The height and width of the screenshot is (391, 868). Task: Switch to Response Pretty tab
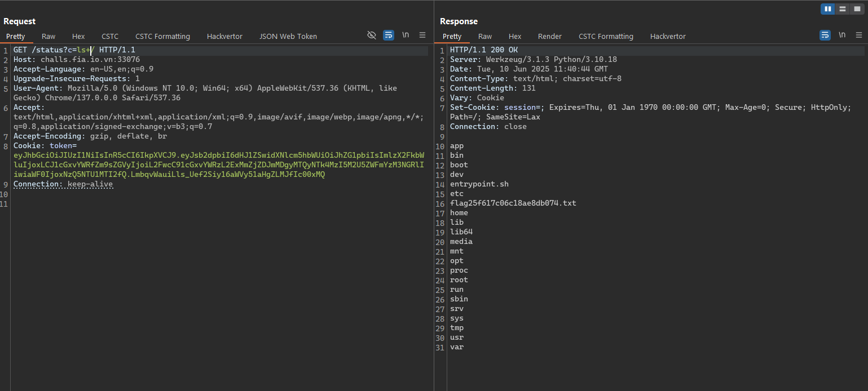pos(452,36)
